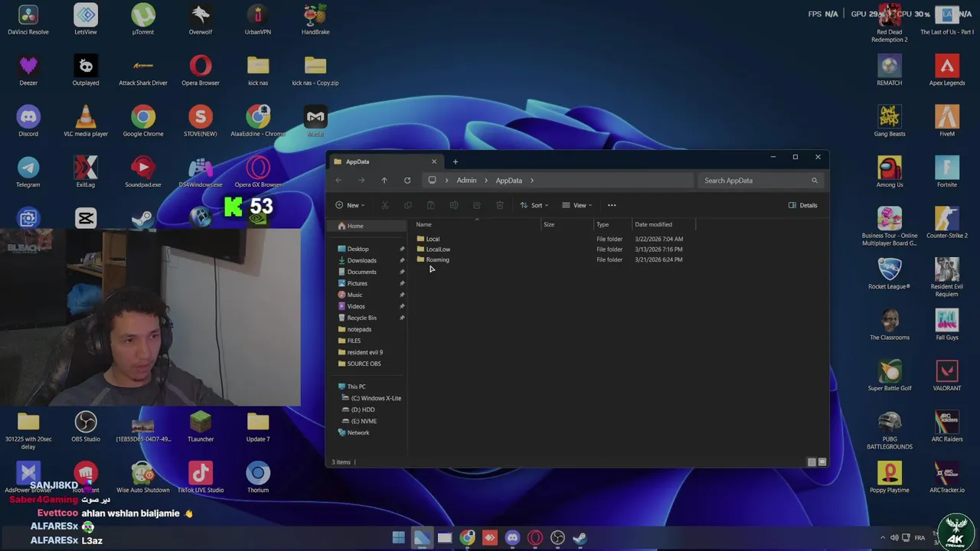Open Steam from the taskbar
The height and width of the screenshot is (551, 980).
click(x=580, y=538)
